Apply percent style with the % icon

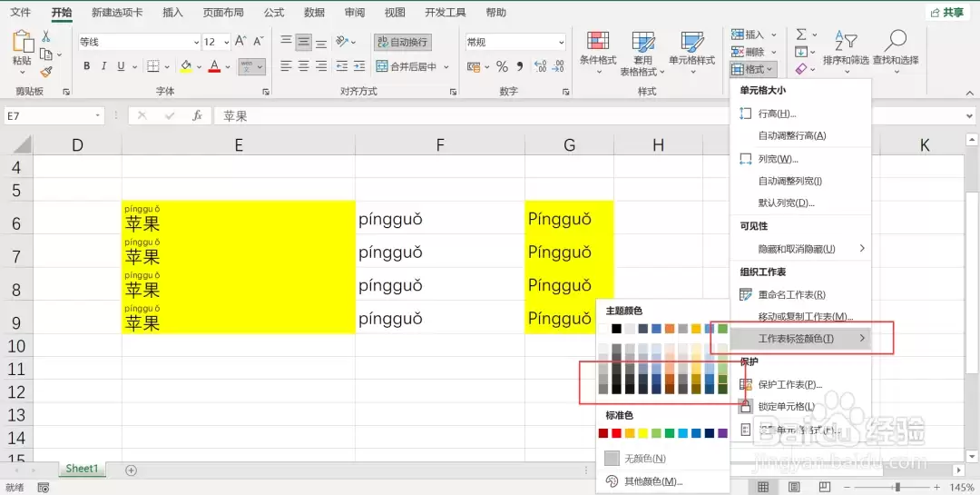[x=502, y=66]
